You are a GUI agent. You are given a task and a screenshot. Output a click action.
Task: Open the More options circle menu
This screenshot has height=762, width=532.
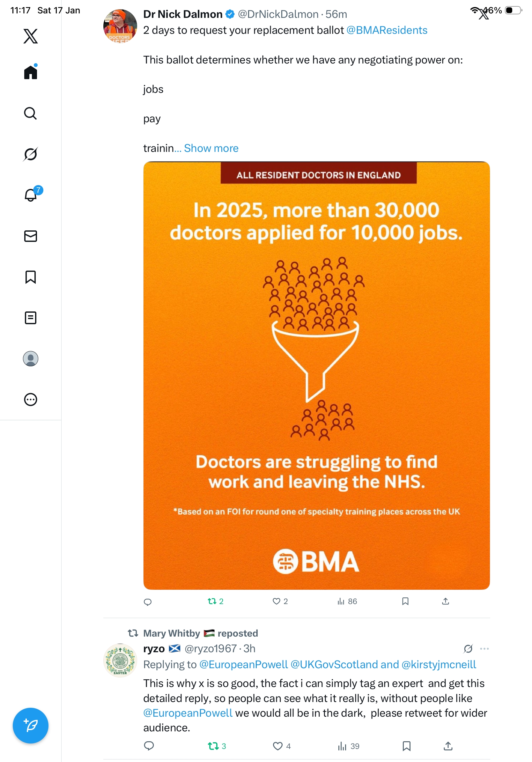click(31, 399)
